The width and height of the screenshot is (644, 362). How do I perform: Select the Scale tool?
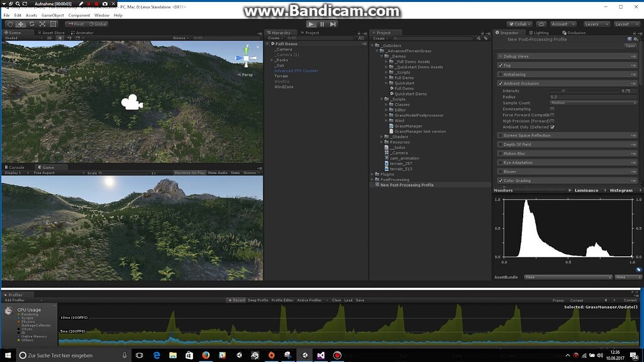42,24
